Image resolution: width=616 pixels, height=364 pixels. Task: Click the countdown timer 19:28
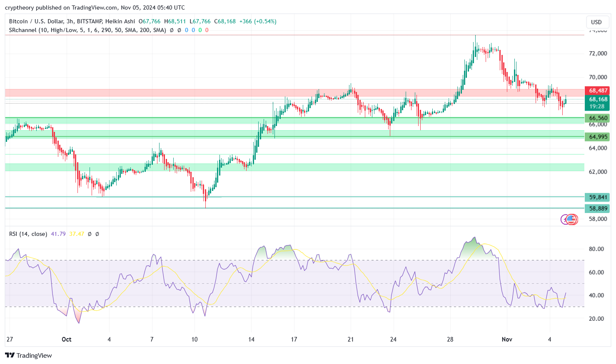pos(597,106)
